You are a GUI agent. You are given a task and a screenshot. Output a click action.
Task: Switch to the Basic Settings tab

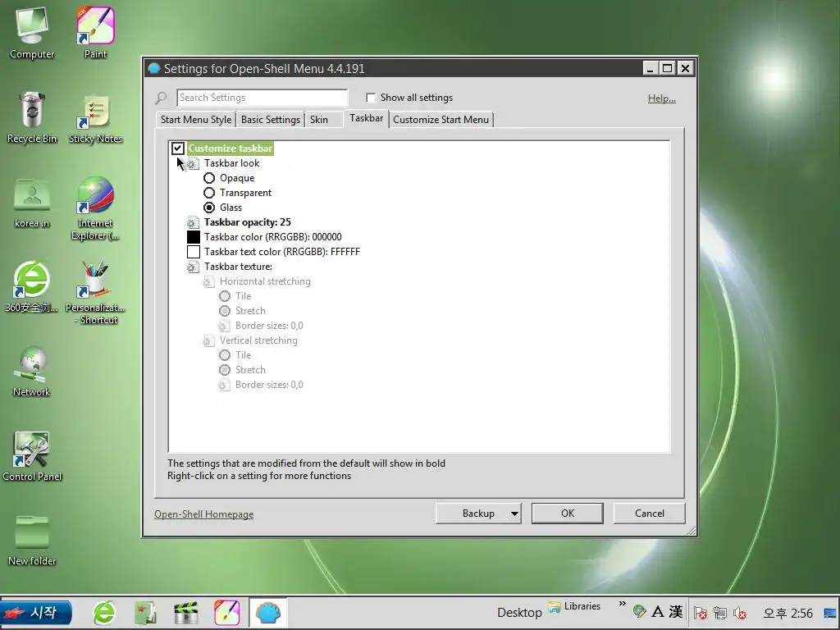(271, 120)
